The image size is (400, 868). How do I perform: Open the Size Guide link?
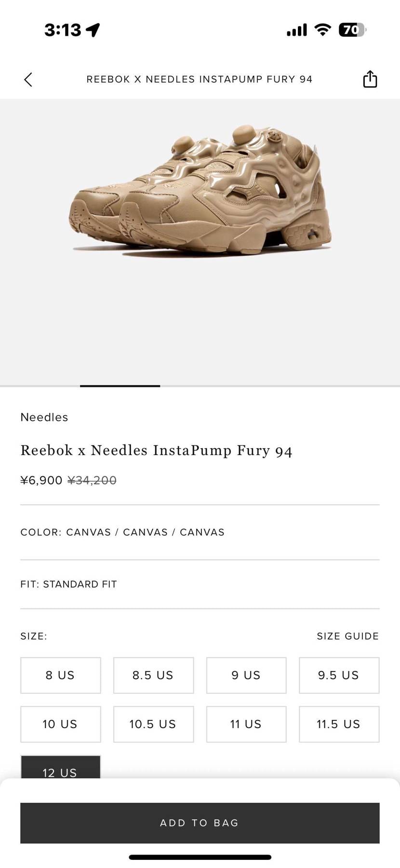[x=347, y=636]
